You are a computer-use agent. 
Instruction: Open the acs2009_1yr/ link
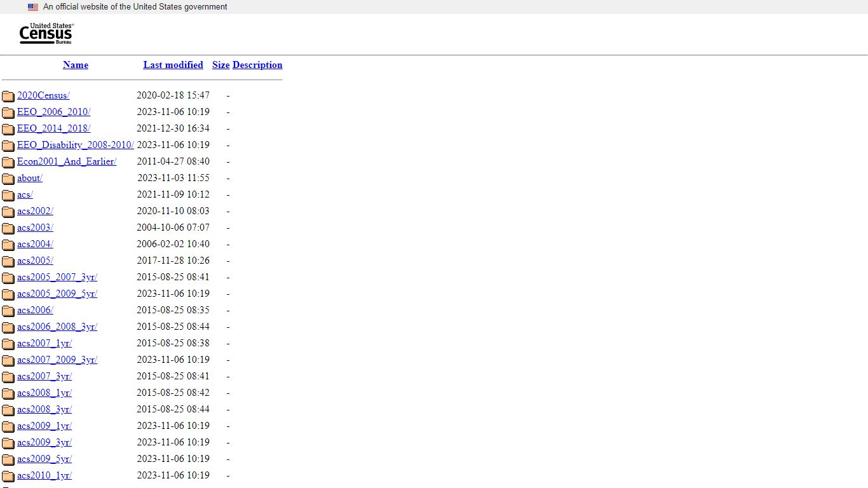44,426
